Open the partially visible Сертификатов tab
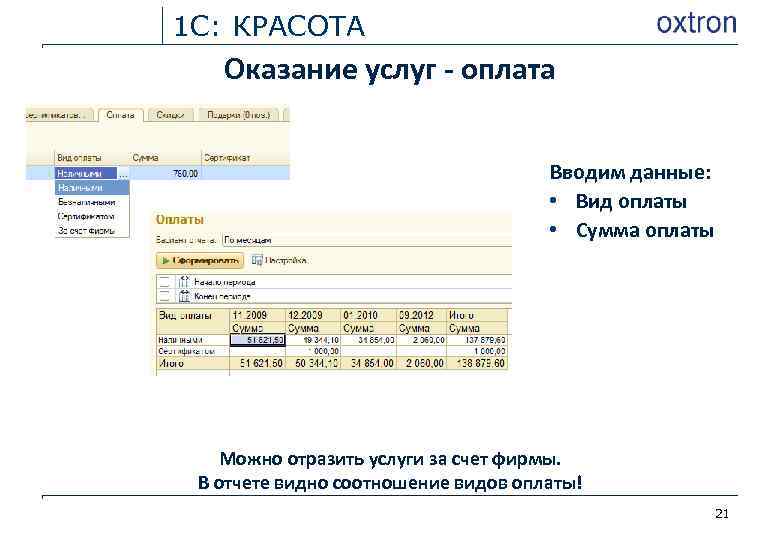The height and width of the screenshot is (540, 780). (59, 115)
